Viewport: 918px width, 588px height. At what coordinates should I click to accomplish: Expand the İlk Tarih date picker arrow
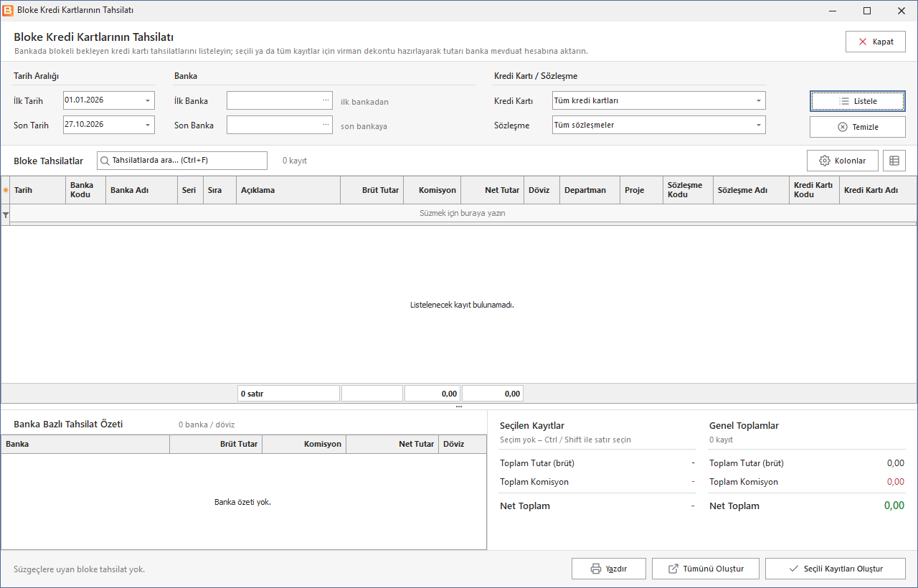148,100
